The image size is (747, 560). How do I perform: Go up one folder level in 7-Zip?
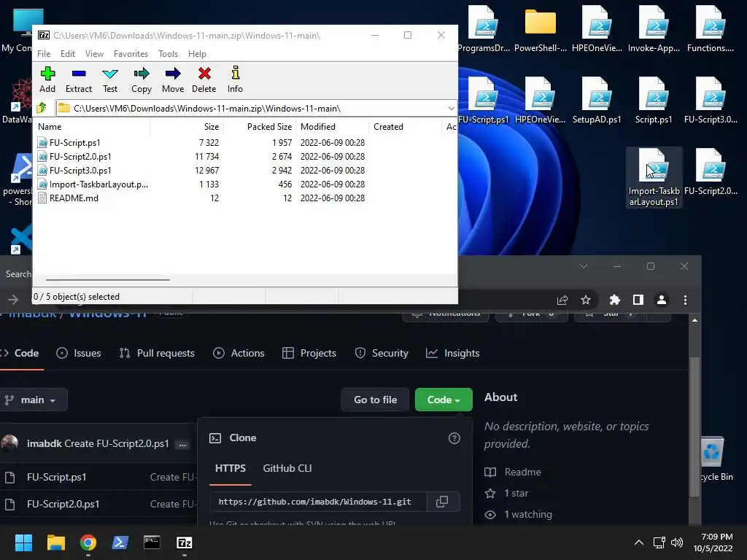pyautogui.click(x=42, y=108)
